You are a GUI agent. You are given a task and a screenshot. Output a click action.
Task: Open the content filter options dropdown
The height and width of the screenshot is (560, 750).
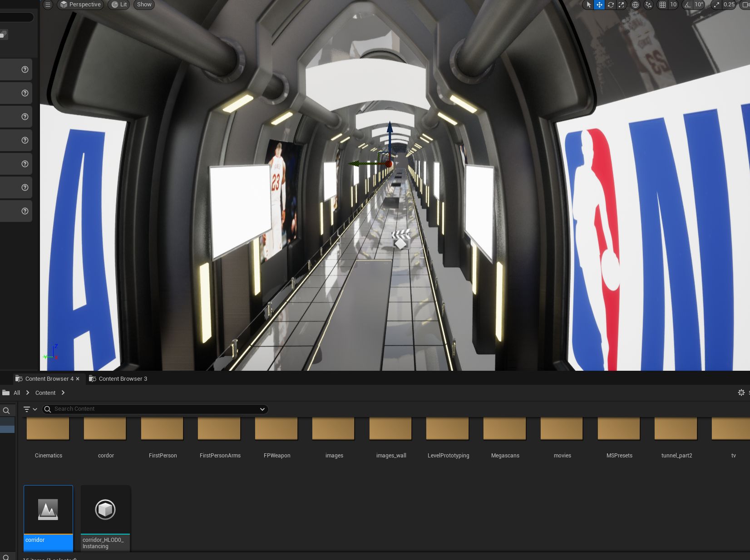click(30, 409)
